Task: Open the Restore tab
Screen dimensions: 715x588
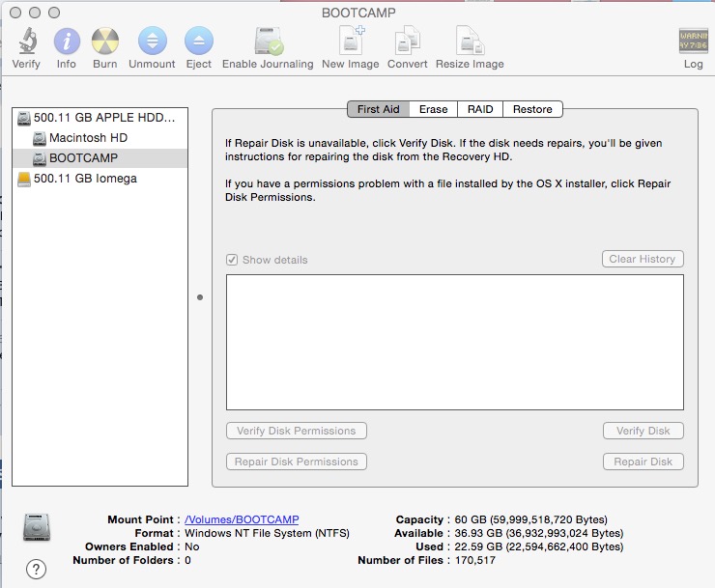Action: (532, 109)
